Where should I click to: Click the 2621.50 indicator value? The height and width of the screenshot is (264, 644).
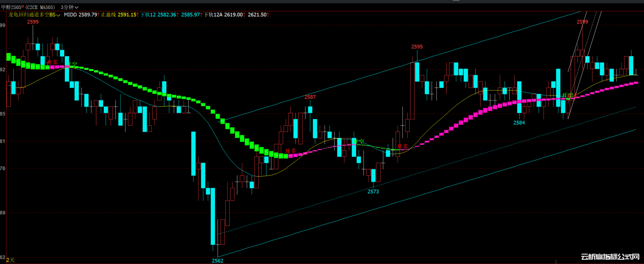pos(258,15)
